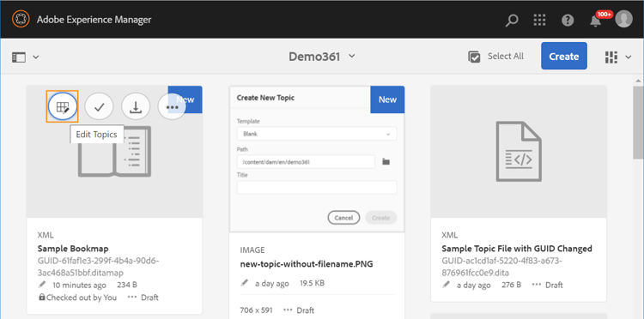Open the search magnifier in the header
This screenshot has height=319, width=644.
pyautogui.click(x=512, y=20)
